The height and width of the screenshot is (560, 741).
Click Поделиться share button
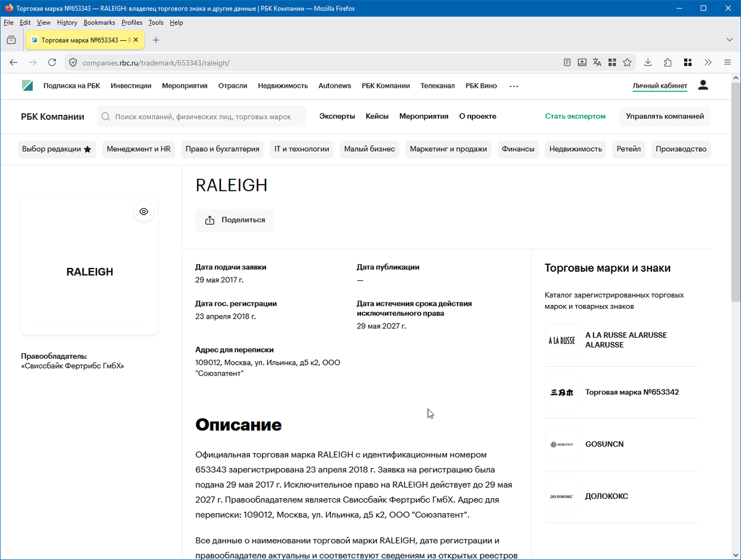point(235,220)
